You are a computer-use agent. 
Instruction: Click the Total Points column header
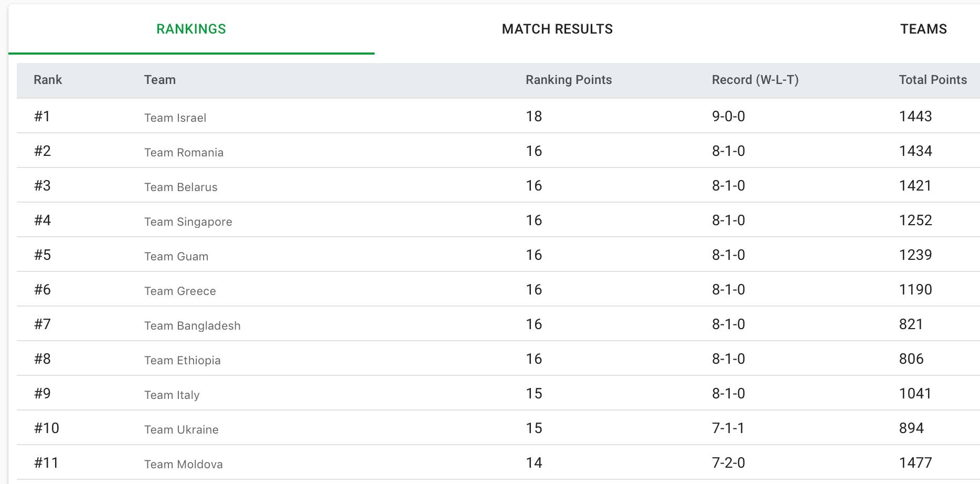click(933, 80)
